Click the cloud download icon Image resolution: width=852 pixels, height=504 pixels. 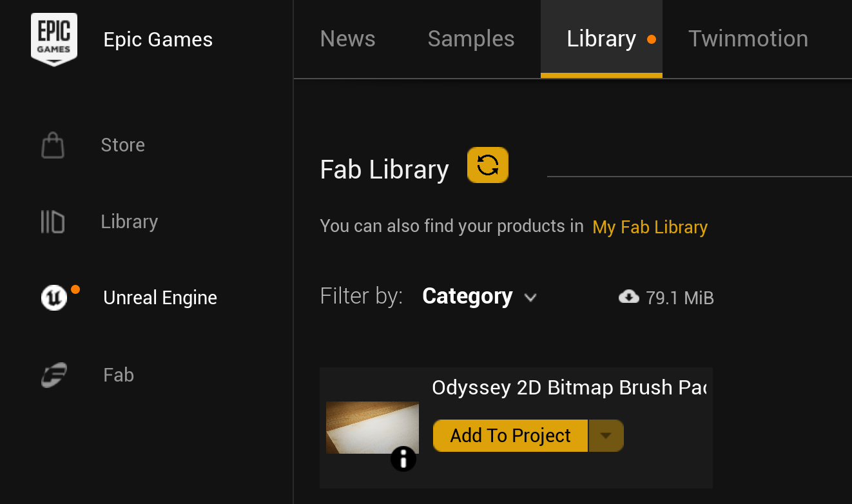pyautogui.click(x=629, y=296)
